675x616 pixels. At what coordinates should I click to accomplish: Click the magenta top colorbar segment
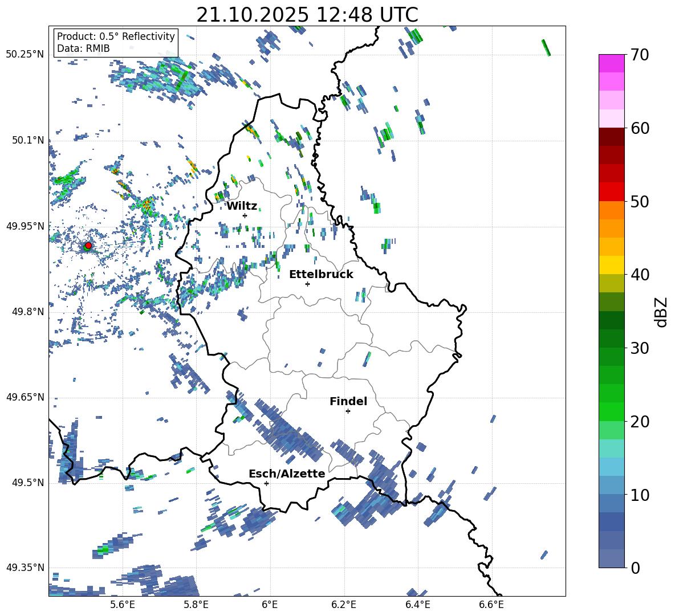[611, 63]
